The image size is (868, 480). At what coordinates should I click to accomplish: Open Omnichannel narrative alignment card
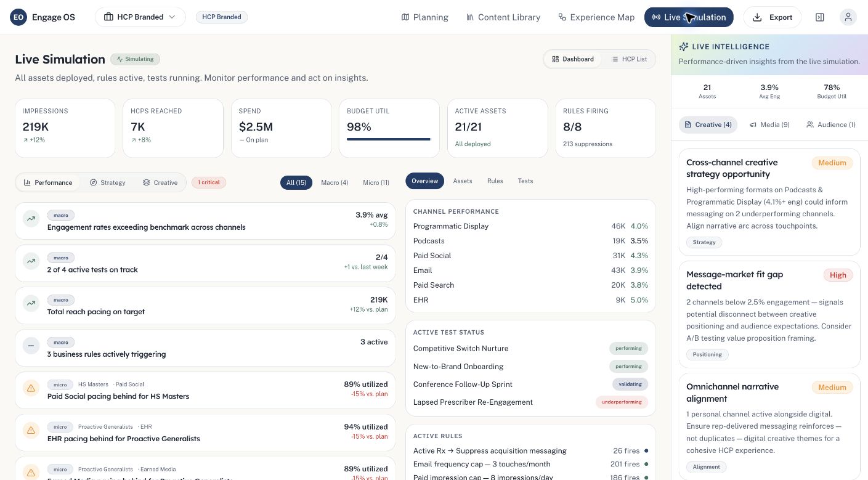point(769,426)
